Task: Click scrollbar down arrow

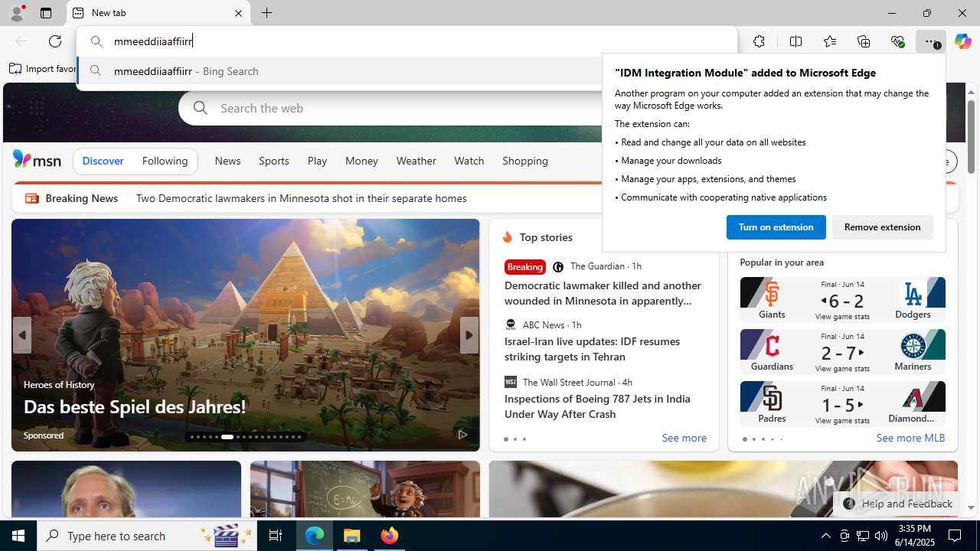Action: pyautogui.click(x=971, y=507)
